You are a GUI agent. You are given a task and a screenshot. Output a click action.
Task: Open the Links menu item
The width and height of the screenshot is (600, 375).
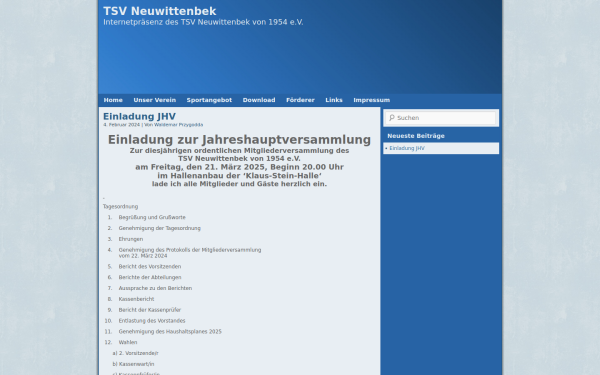[x=334, y=100]
